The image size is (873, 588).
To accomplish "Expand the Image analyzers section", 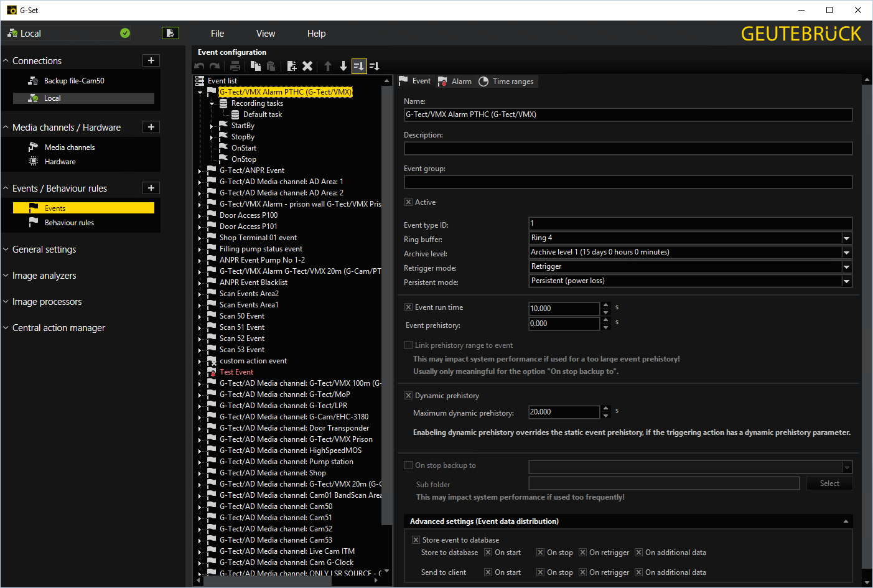I will tap(44, 276).
